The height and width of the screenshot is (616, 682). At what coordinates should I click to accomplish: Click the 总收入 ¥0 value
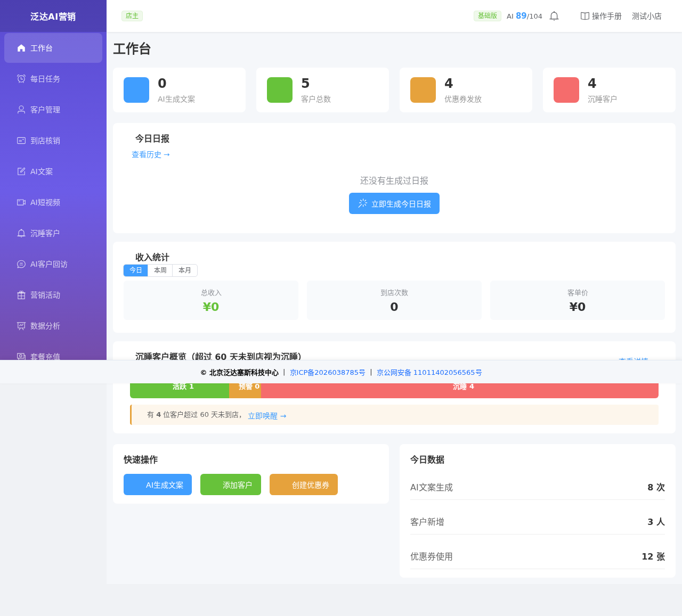211,307
